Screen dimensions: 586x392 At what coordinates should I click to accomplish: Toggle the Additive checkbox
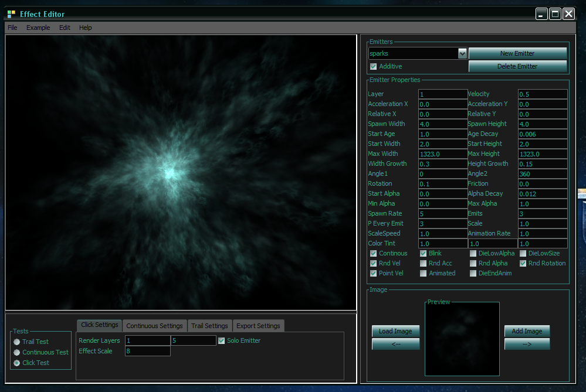[374, 66]
